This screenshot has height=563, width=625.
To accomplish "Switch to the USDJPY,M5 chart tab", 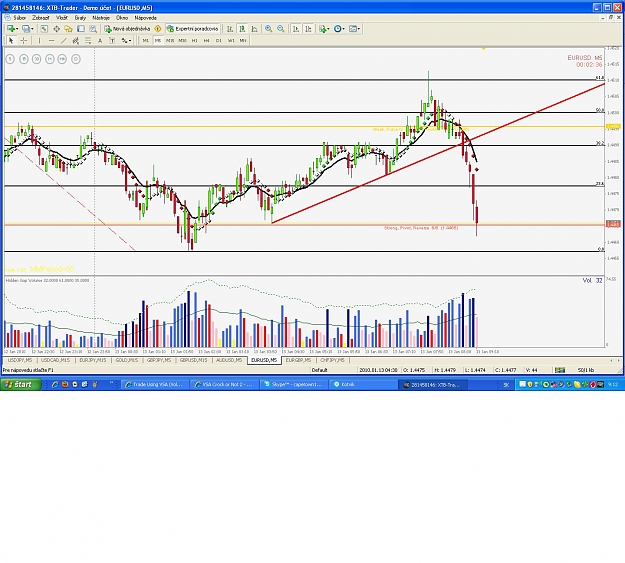I will tap(20, 360).
